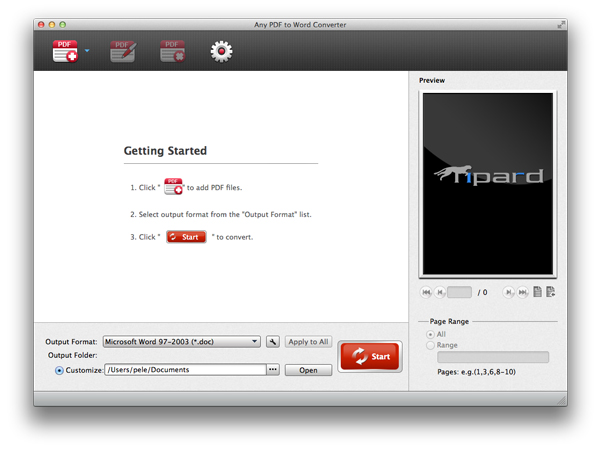The height and width of the screenshot is (449, 600).
Task: Click the single page view icon
Action: tap(538, 292)
